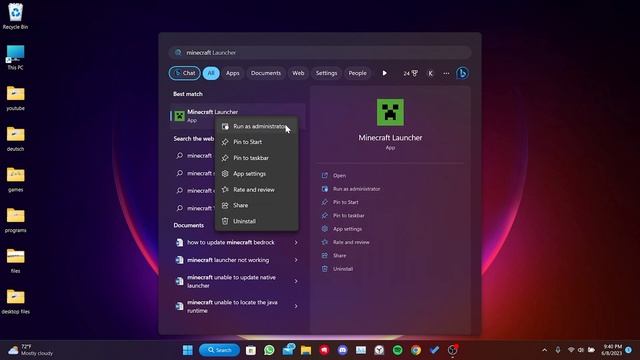Switch to the Settings filter tab
The width and height of the screenshot is (640, 360).
click(x=326, y=73)
